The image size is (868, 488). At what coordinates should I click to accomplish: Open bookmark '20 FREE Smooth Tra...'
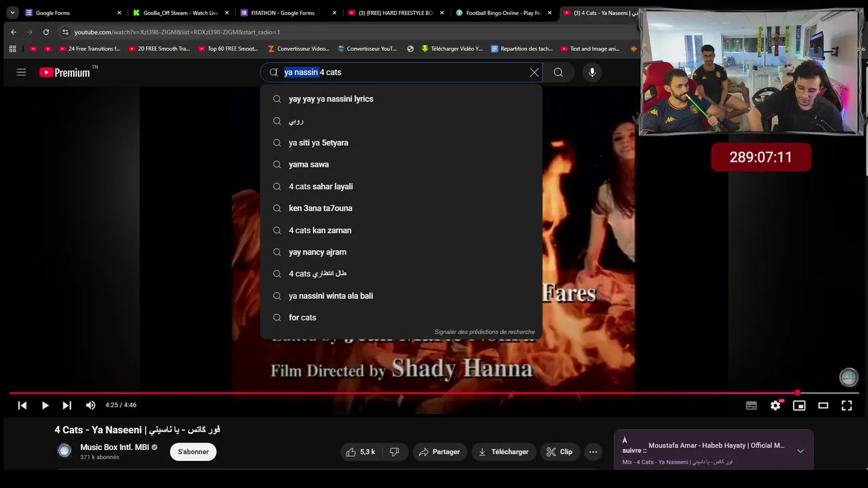click(x=158, y=49)
